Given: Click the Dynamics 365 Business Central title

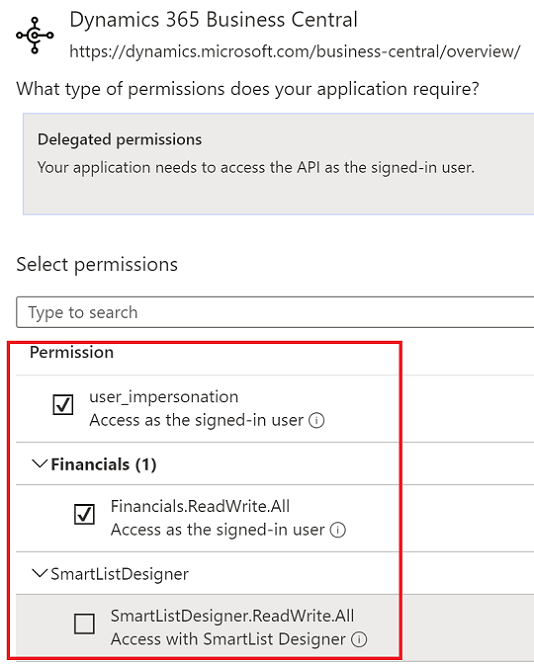Looking at the screenshot, I should pos(214,20).
